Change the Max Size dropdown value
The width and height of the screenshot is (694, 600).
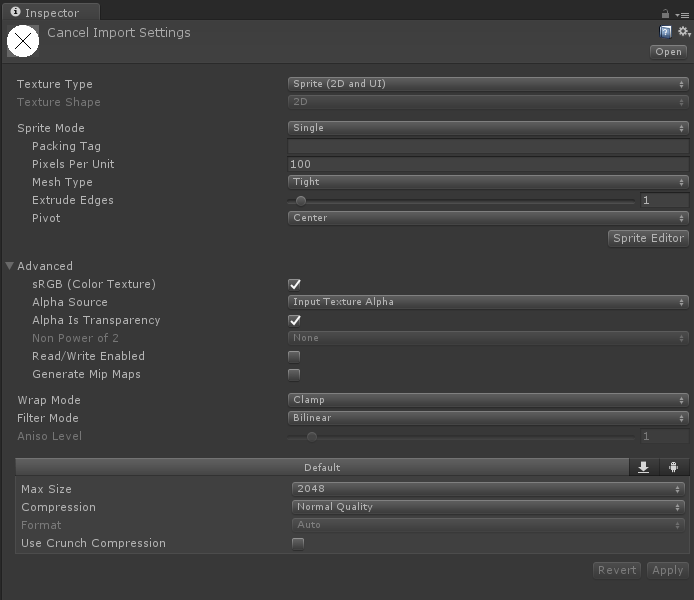[488, 489]
